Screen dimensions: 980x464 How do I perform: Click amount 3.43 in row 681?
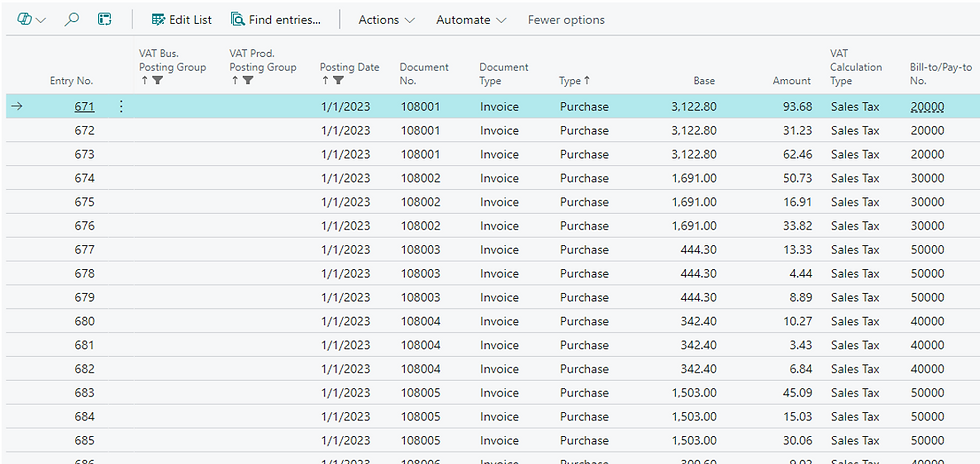[x=801, y=345]
